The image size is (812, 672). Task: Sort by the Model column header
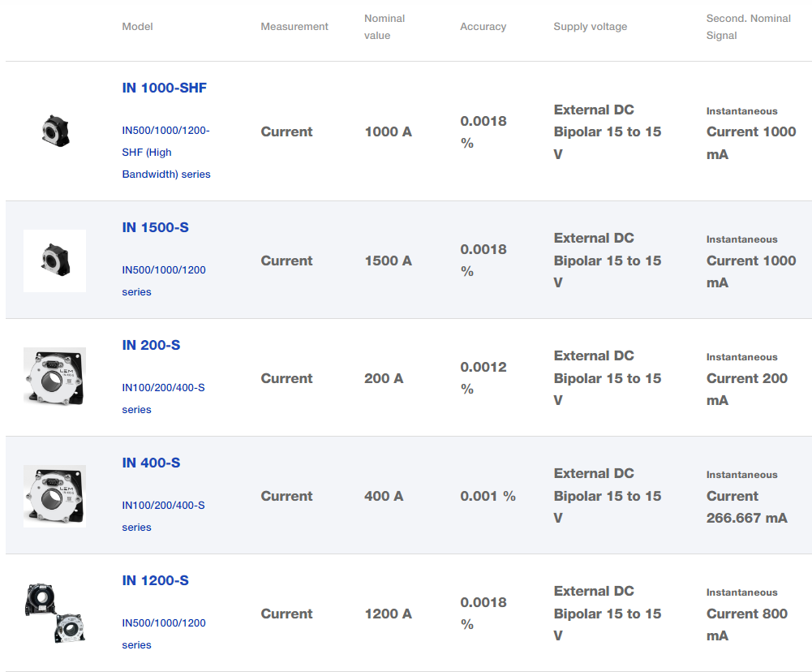[137, 27]
